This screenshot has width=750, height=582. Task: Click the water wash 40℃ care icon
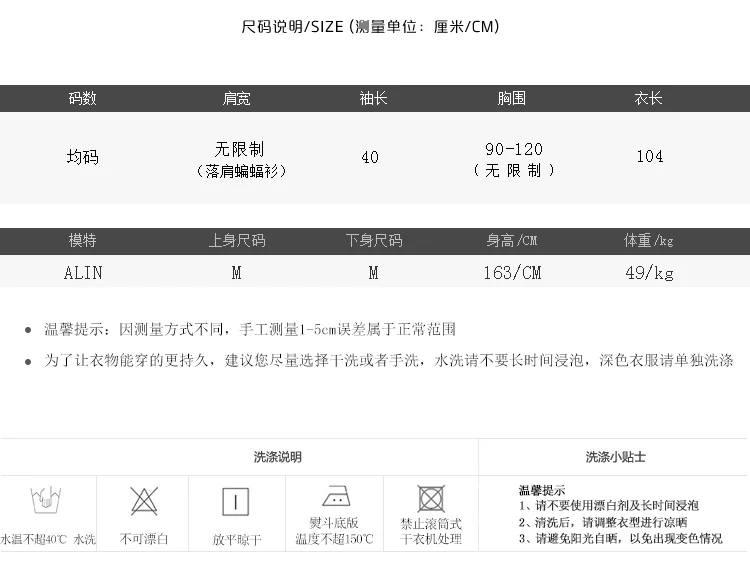[x=46, y=500]
